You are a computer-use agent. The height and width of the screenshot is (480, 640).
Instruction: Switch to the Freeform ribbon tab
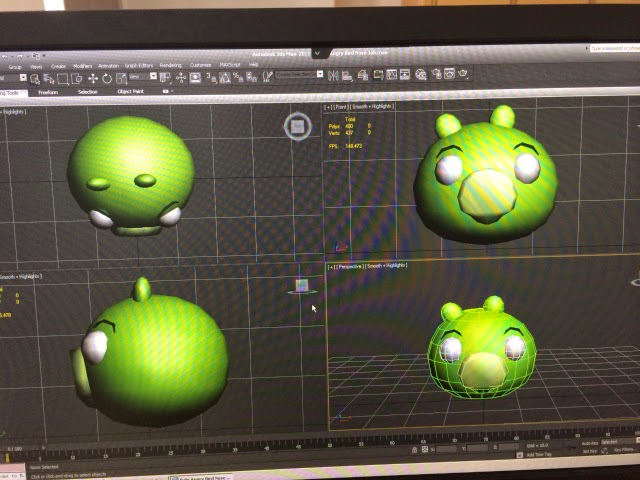(x=48, y=93)
